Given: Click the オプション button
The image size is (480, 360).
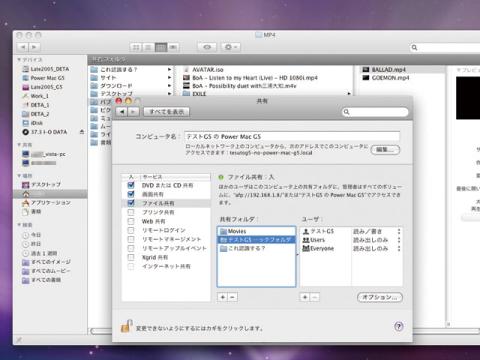Looking at the screenshot, I should 380,297.
